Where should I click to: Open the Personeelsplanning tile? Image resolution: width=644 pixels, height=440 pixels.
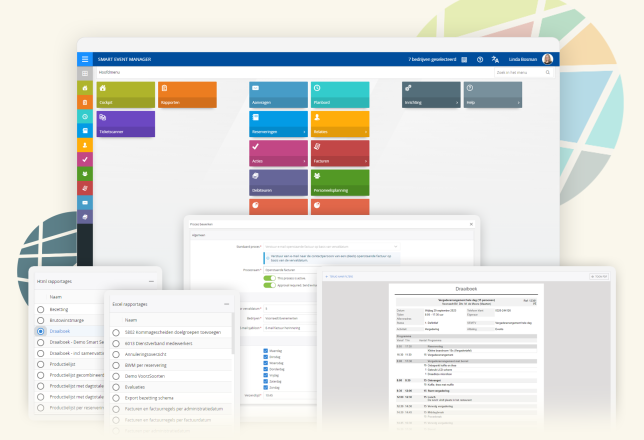340,182
